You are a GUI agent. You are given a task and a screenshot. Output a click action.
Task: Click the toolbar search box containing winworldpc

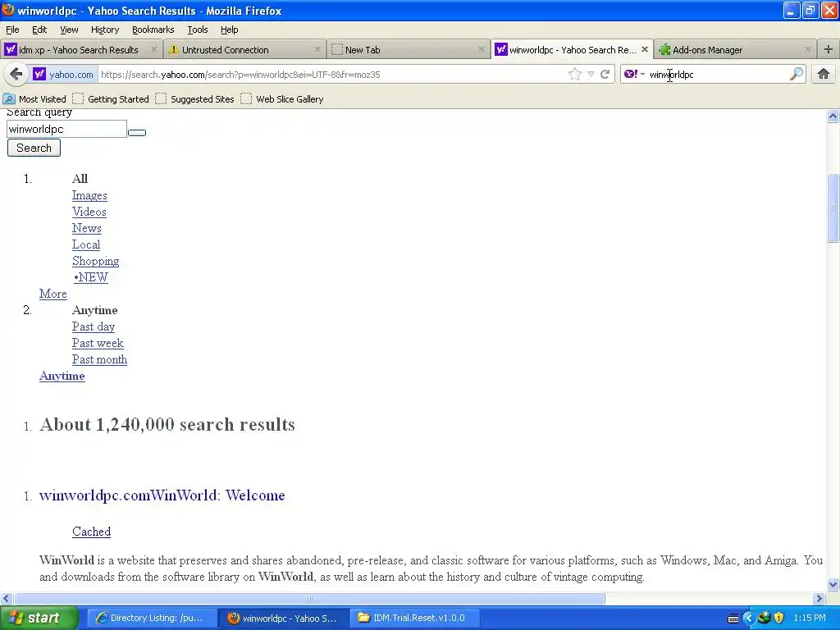point(717,75)
